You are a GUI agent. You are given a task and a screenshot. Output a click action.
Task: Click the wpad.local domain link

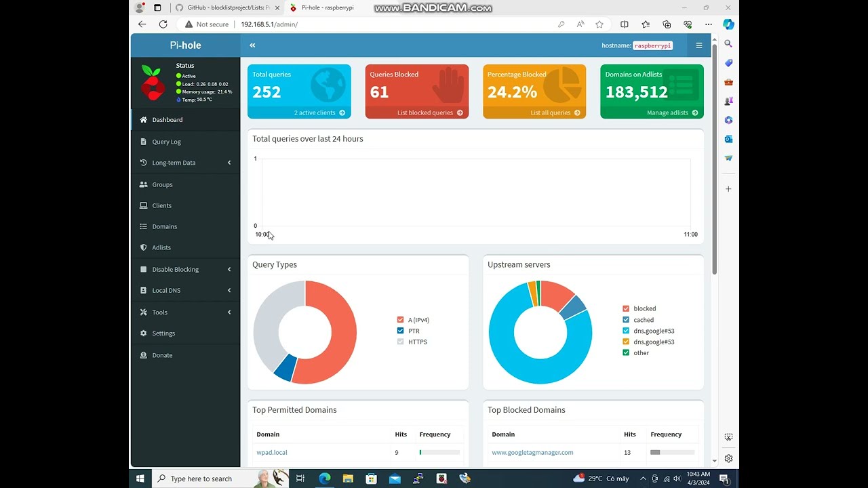click(x=272, y=453)
